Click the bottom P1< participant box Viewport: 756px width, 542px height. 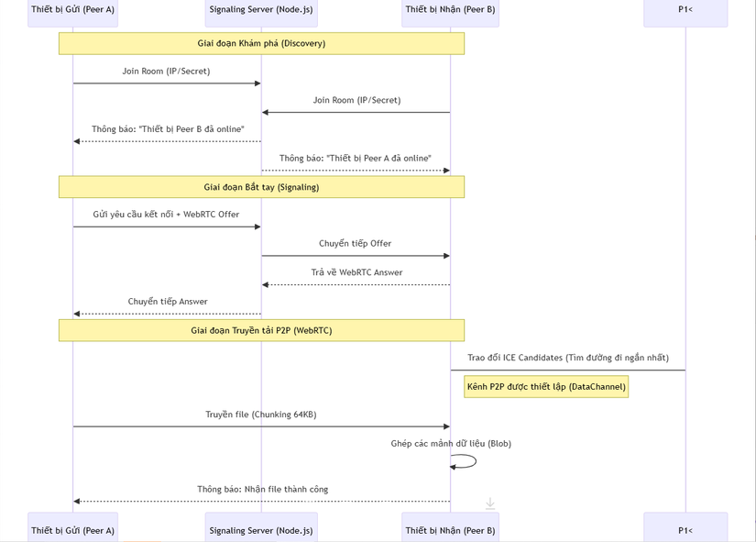tap(685, 529)
